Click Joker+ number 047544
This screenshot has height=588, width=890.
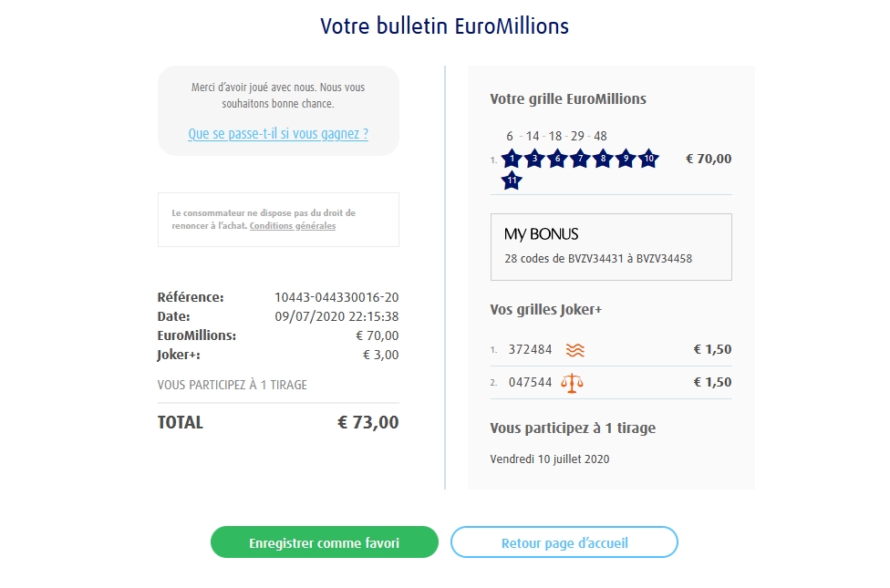(x=530, y=382)
